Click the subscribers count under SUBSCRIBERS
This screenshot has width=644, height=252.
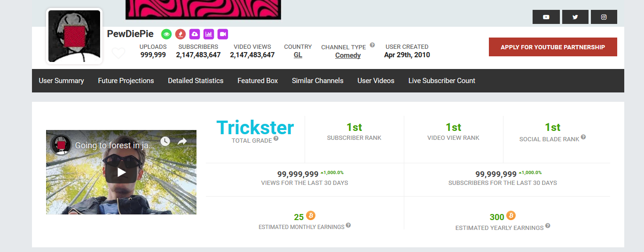coord(198,55)
